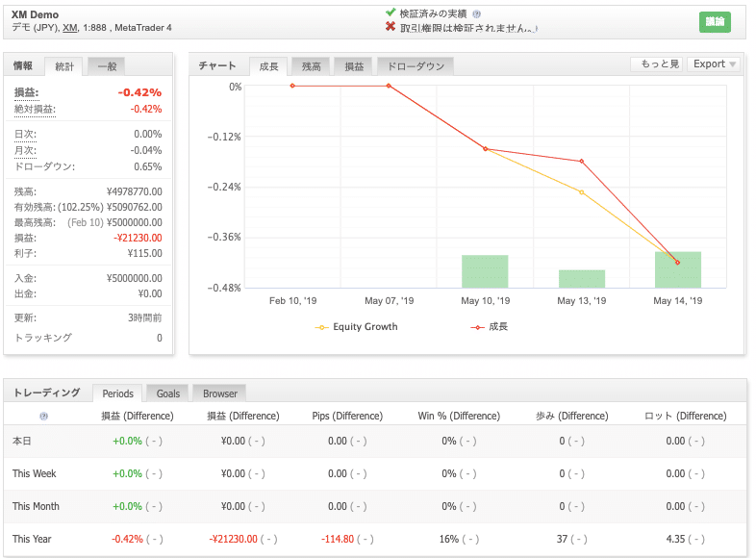756x558 pixels.
Task: Select the 成長 chart tab
Action: coord(268,66)
